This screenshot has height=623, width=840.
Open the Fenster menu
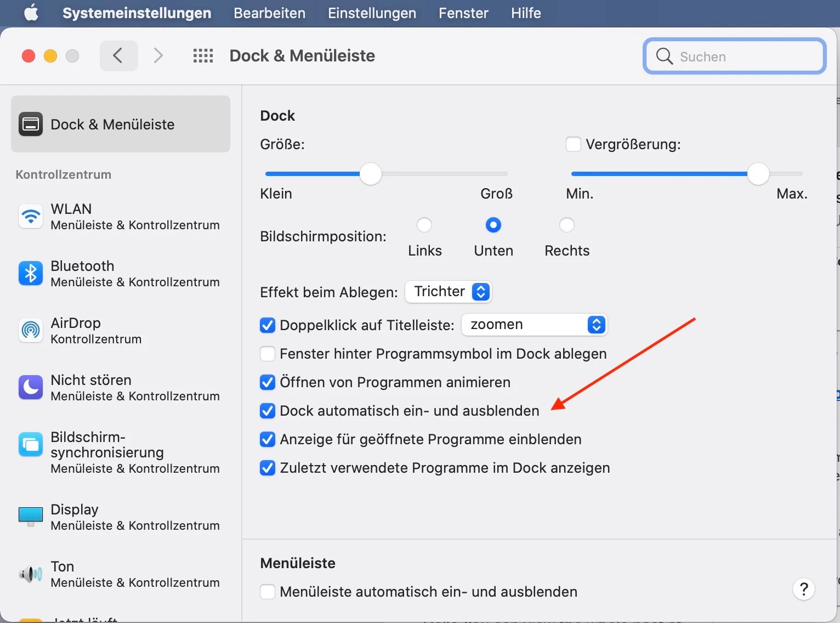(463, 13)
